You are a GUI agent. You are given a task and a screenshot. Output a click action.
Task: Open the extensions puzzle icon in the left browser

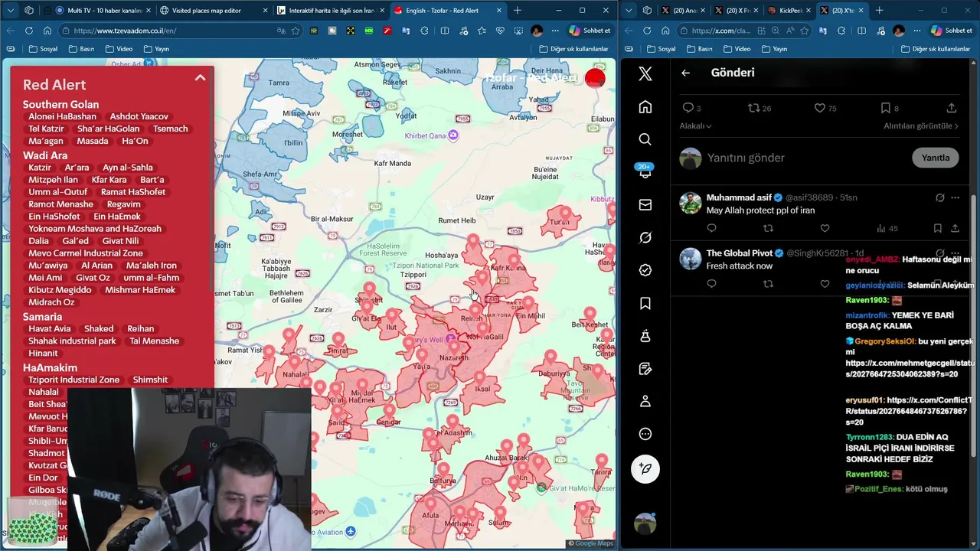click(424, 31)
